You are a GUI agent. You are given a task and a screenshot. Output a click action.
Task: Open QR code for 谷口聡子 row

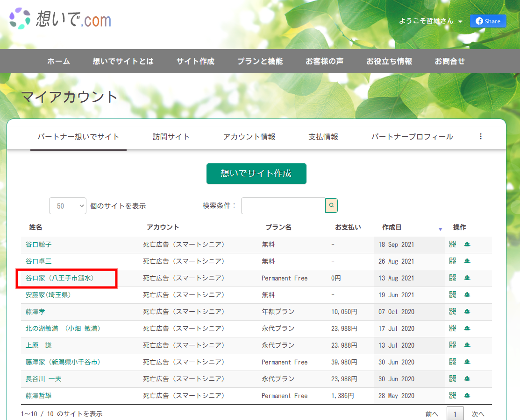452,244
